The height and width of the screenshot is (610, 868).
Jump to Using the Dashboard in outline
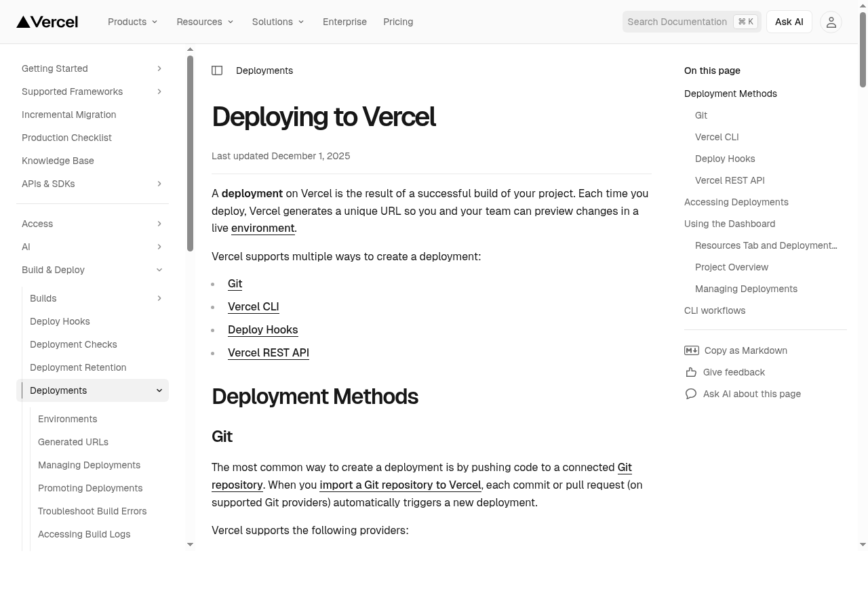click(729, 224)
